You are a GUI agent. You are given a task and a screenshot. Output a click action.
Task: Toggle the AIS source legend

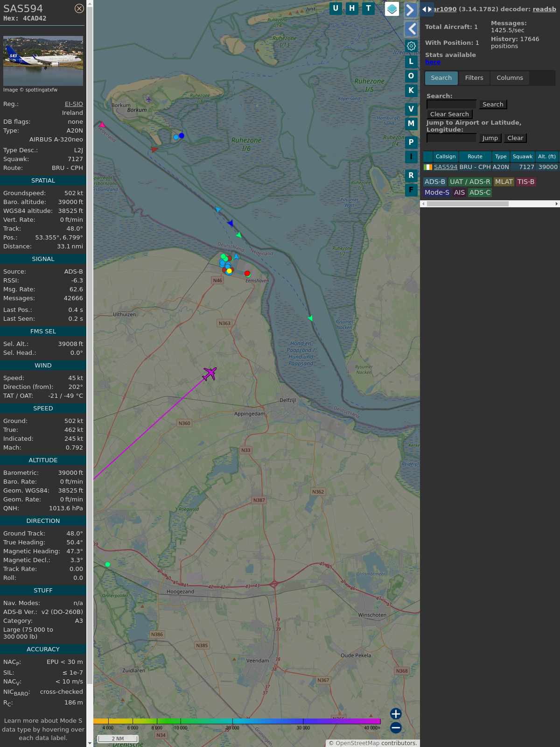460,192
